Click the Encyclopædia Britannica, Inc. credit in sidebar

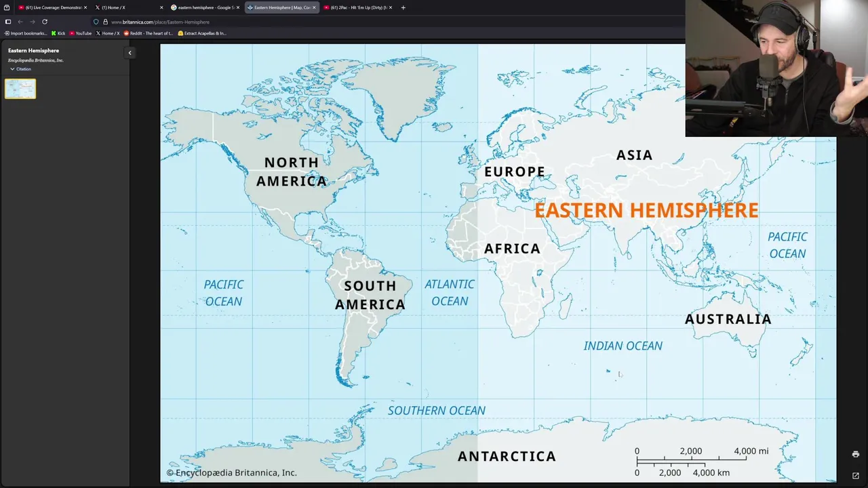pos(35,60)
